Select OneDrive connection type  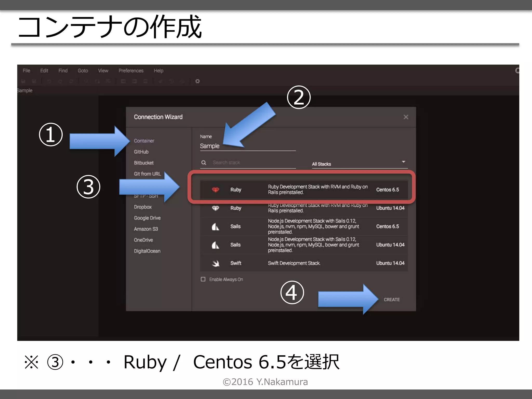pos(143,240)
